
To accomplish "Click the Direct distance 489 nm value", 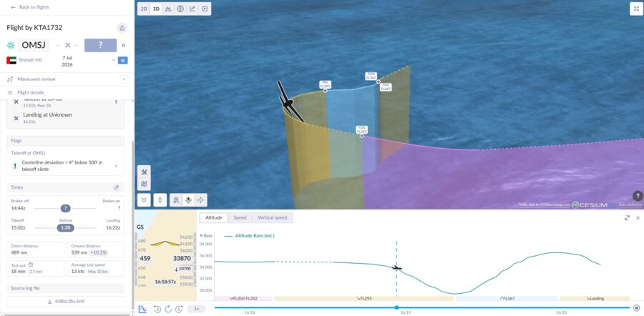I will (x=18, y=253).
